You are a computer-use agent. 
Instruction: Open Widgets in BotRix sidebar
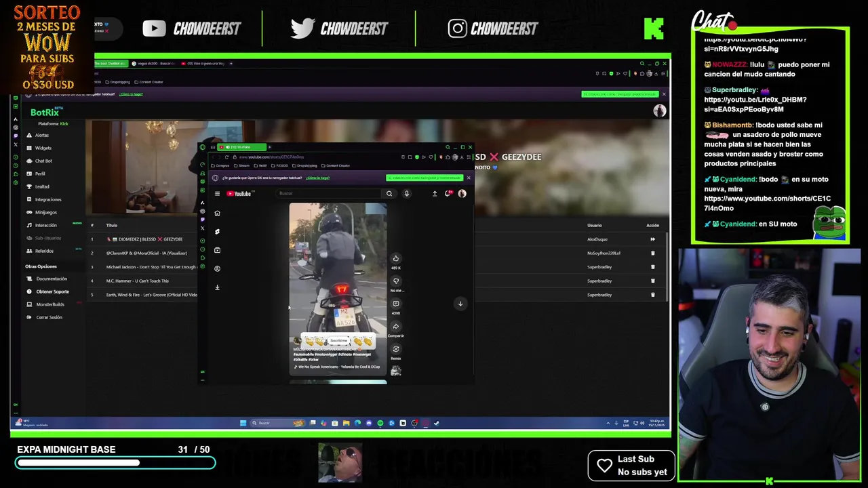(43, 148)
